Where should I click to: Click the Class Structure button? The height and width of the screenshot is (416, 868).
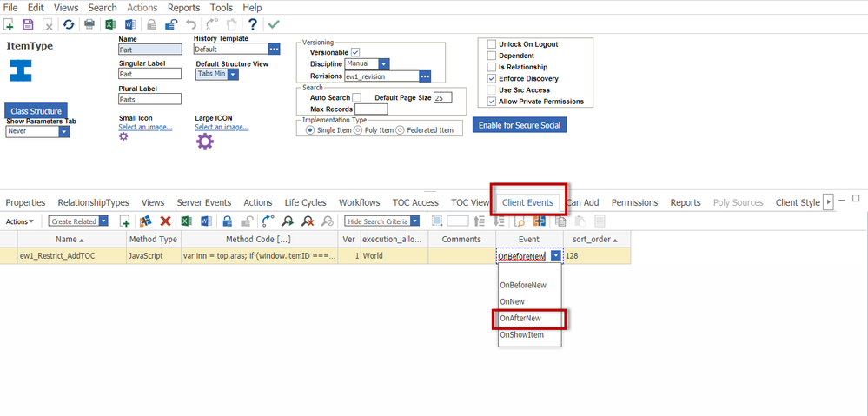pyautogui.click(x=35, y=111)
